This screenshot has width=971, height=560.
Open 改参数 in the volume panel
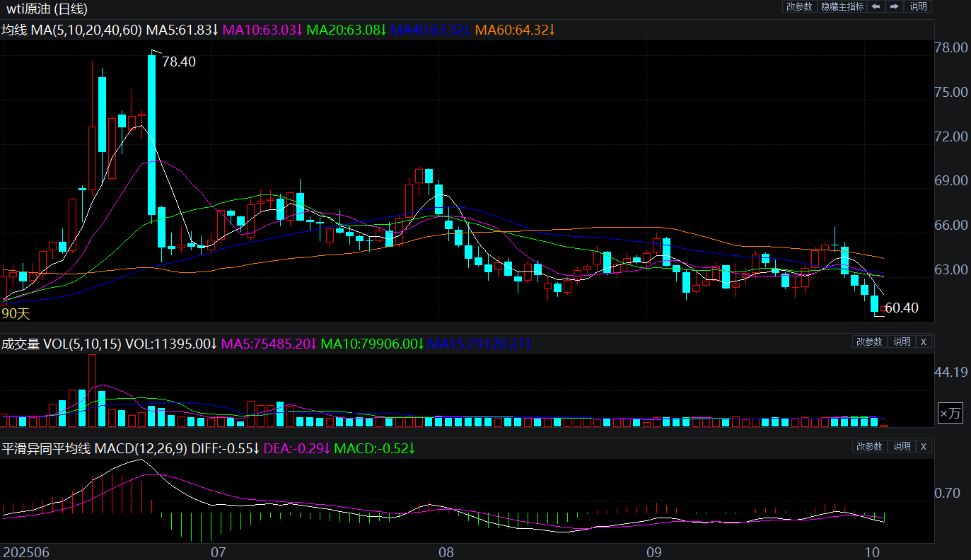pos(869,342)
